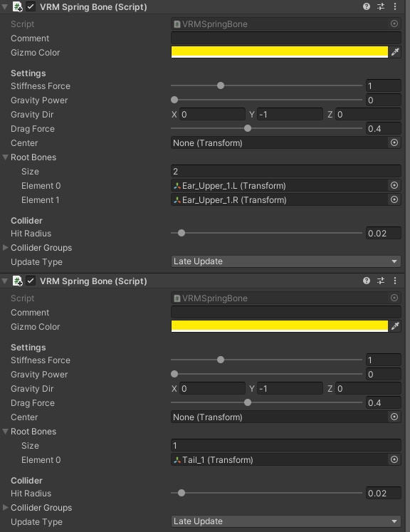Click the first Comment input field
Screen dimensions: 410x532
[x=286, y=38]
